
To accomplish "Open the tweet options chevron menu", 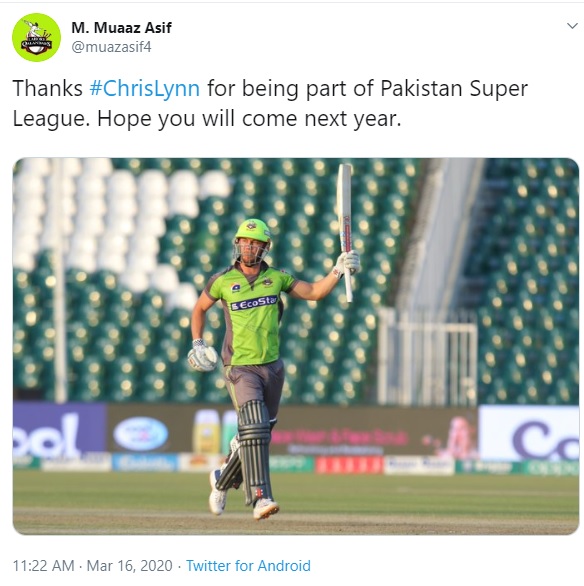I will point(572,26).
